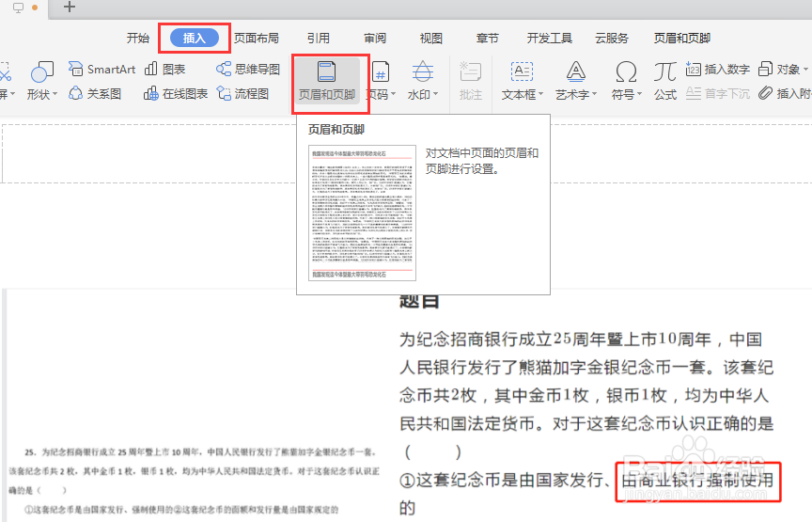Open the 开发工具 tab

click(550, 39)
